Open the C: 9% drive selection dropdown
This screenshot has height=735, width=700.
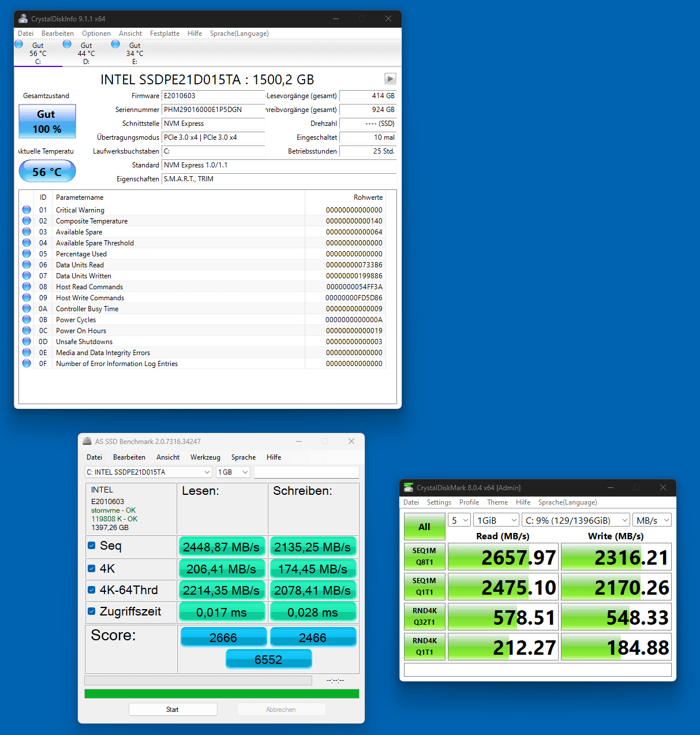click(576, 520)
